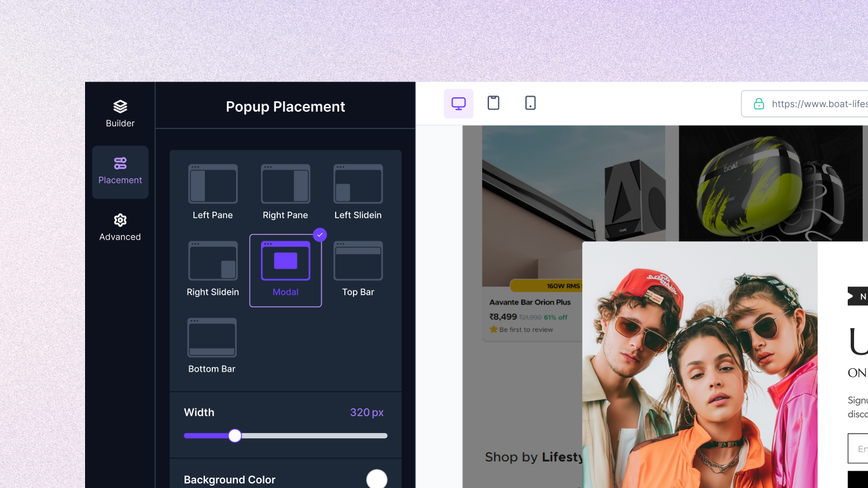Select Right Slidein layout icon
868x488 pixels.
click(213, 261)
